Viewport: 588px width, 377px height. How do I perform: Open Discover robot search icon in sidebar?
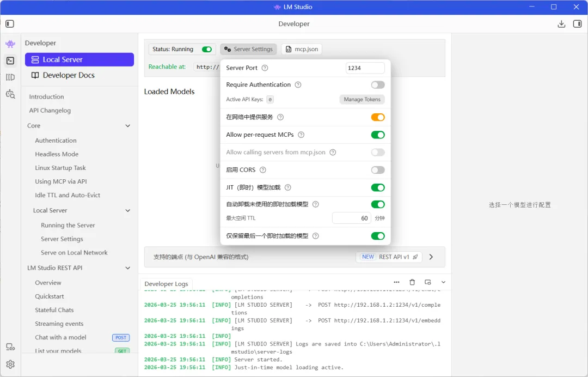click(x=10, y=94)
